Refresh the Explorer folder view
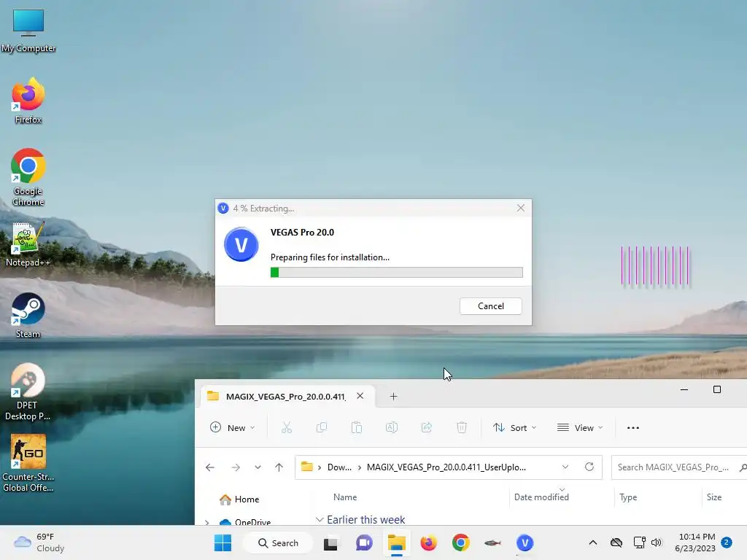The height and width of the screenshot is (560, 747). [x=589, y=467]
